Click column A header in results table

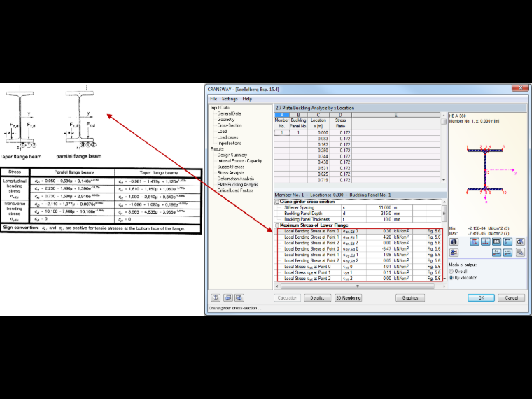281,115
